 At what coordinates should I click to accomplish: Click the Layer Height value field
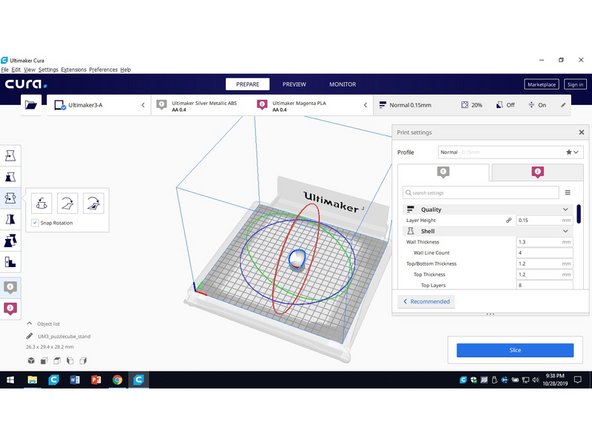pos(544,220)
